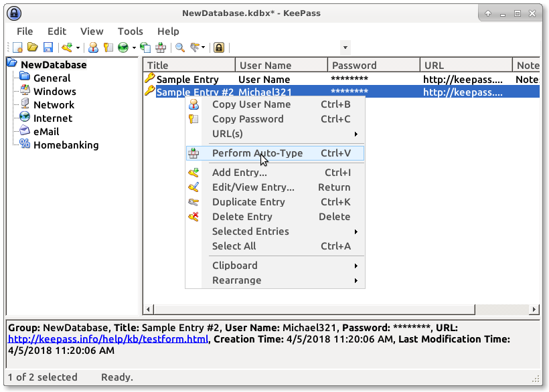Click the Copy User Name toolbar icon

(93, 47)
